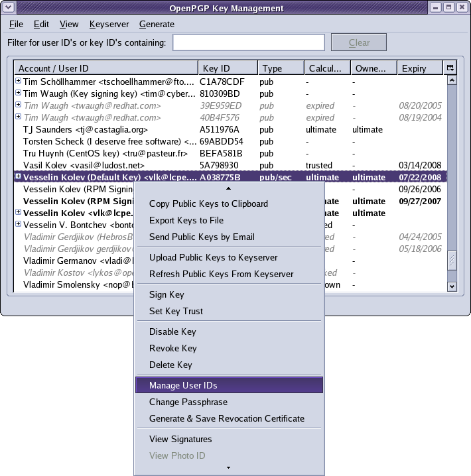Select the Vladimir Germanov key row

click(x=75, y=261)
